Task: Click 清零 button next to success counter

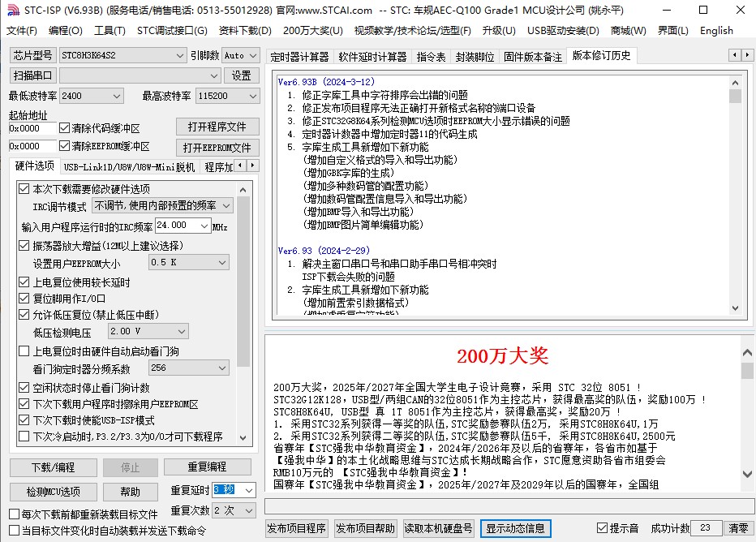Action: click(x=738, y=528)
